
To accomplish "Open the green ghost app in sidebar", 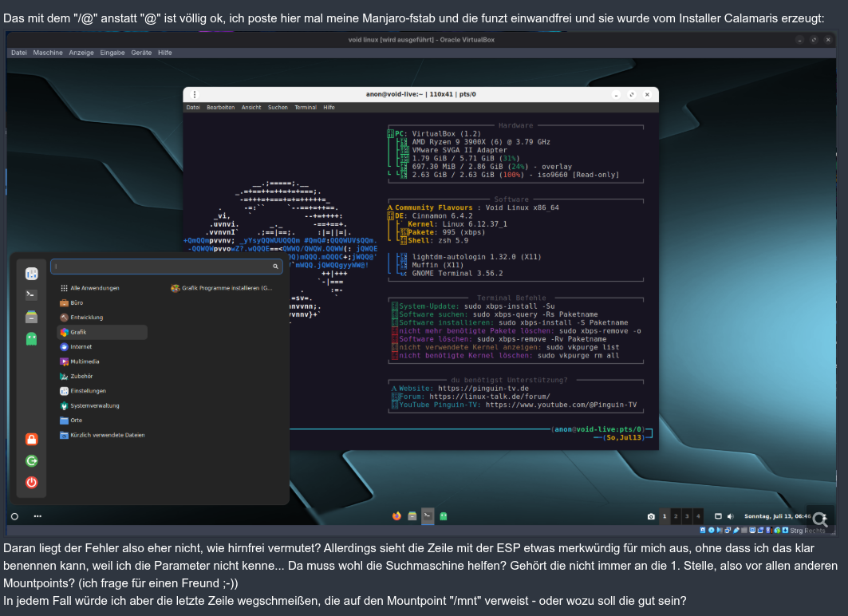I will click(x=31, y=338).
